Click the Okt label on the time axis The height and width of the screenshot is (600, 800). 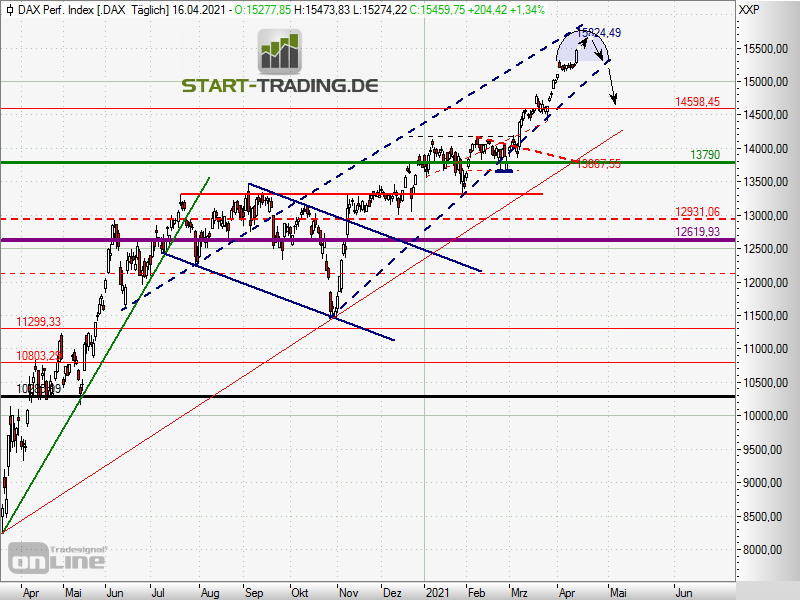(299, 592)
